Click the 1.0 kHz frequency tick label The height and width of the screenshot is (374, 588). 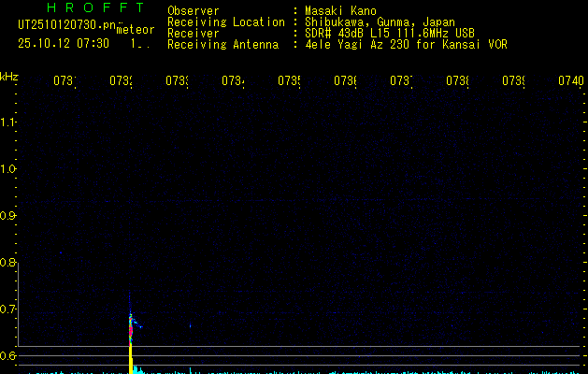[9, 168]
